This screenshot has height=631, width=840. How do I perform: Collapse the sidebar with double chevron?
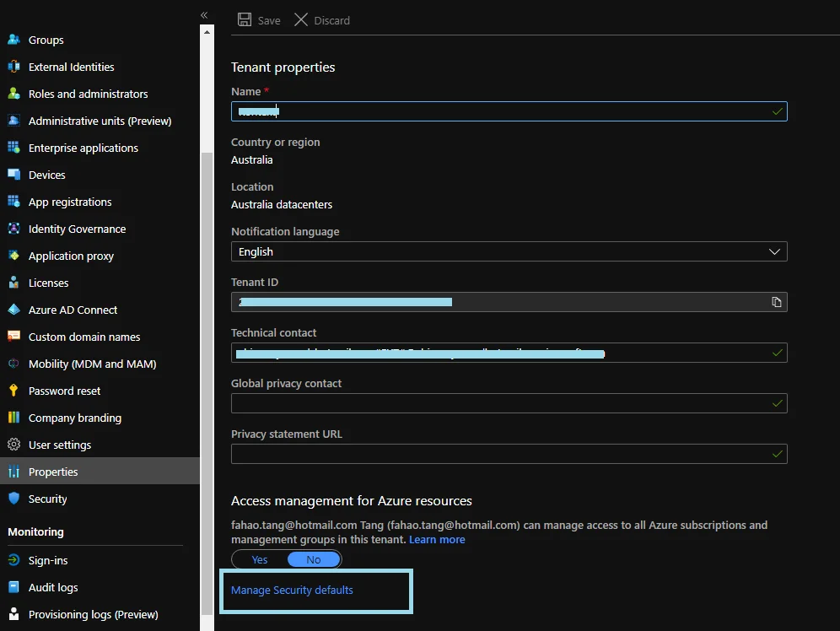click(x=204, y=15)
